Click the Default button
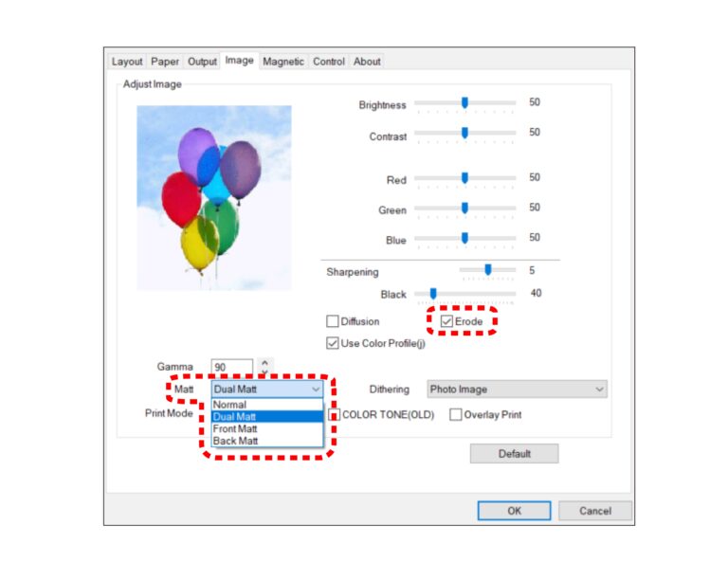 coord(514,454)
